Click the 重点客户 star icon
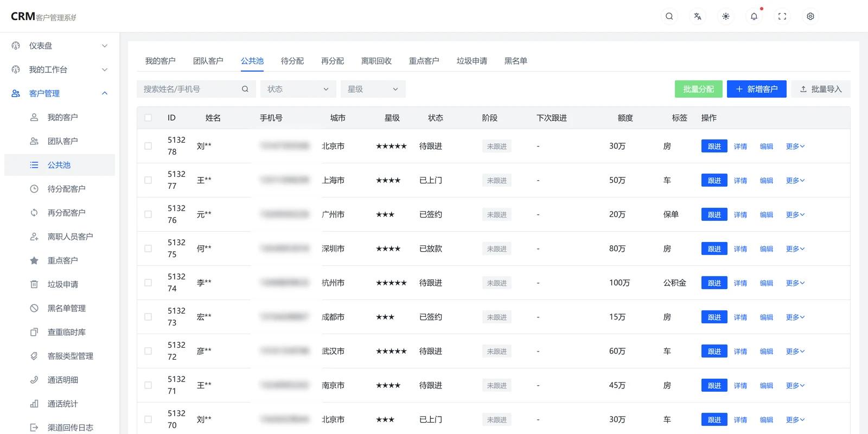This screenshot has height=434, width=868. tap(34, 260)
